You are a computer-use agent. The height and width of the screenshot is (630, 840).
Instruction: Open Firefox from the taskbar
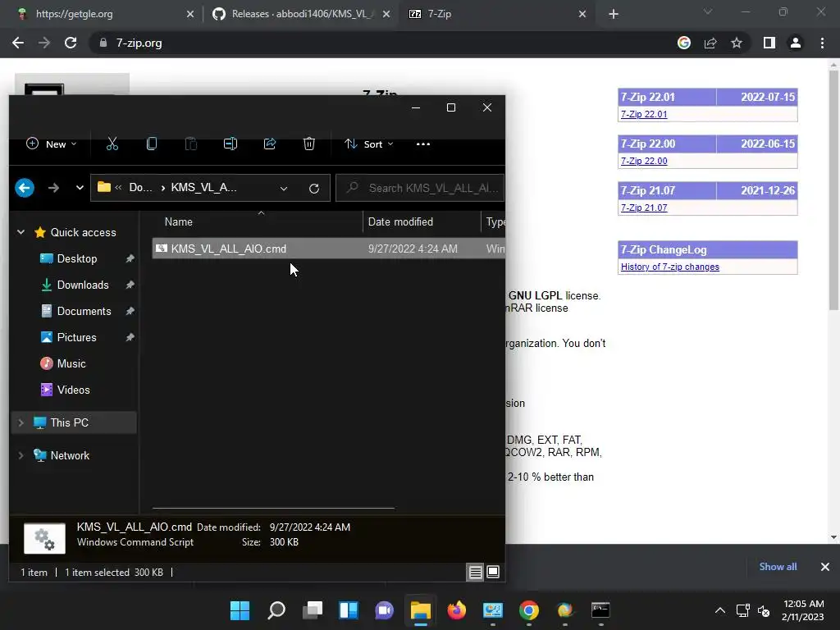(x=456, y=610)
